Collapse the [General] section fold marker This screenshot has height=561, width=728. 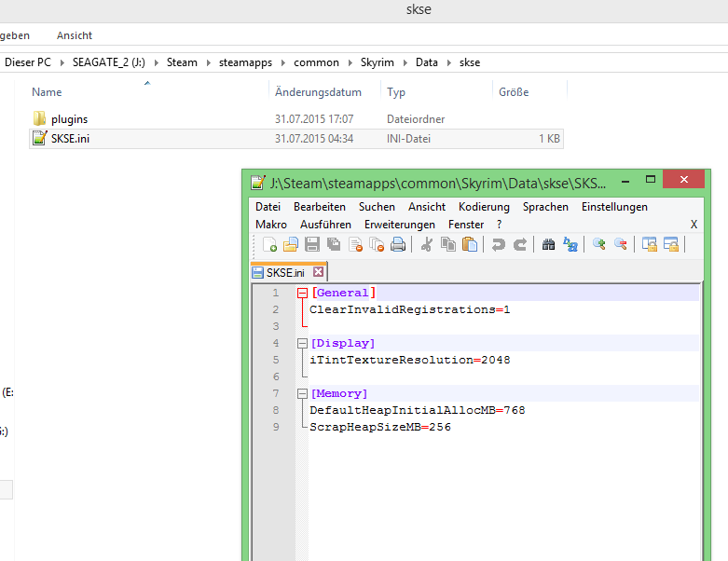[302, 293]
